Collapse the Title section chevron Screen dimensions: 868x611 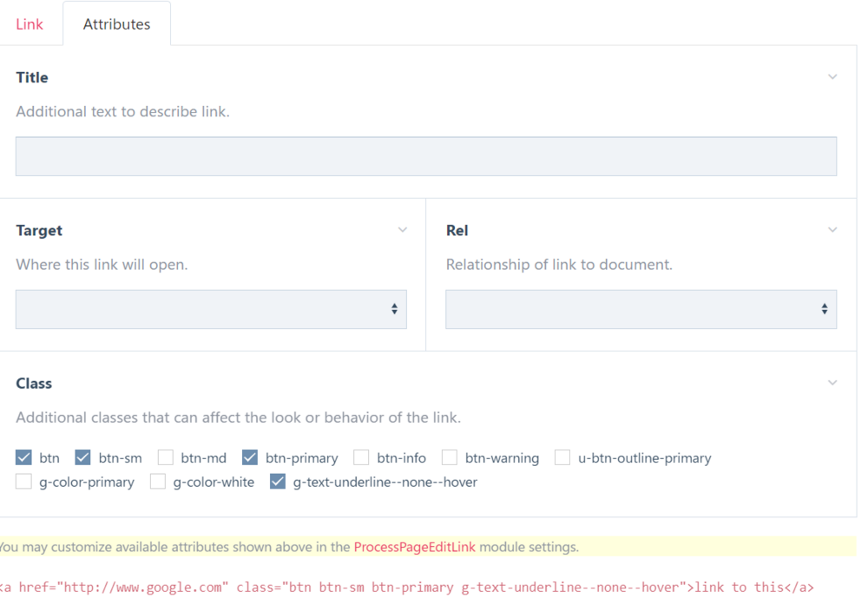832,76
